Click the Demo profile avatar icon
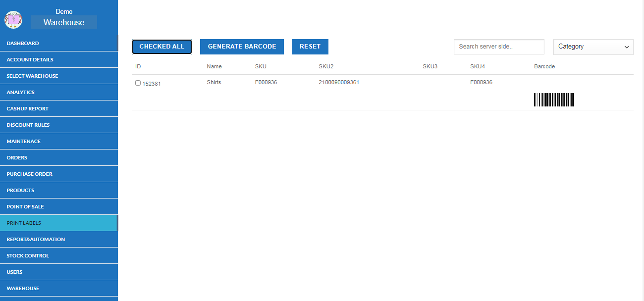 [x=13, y=20]
